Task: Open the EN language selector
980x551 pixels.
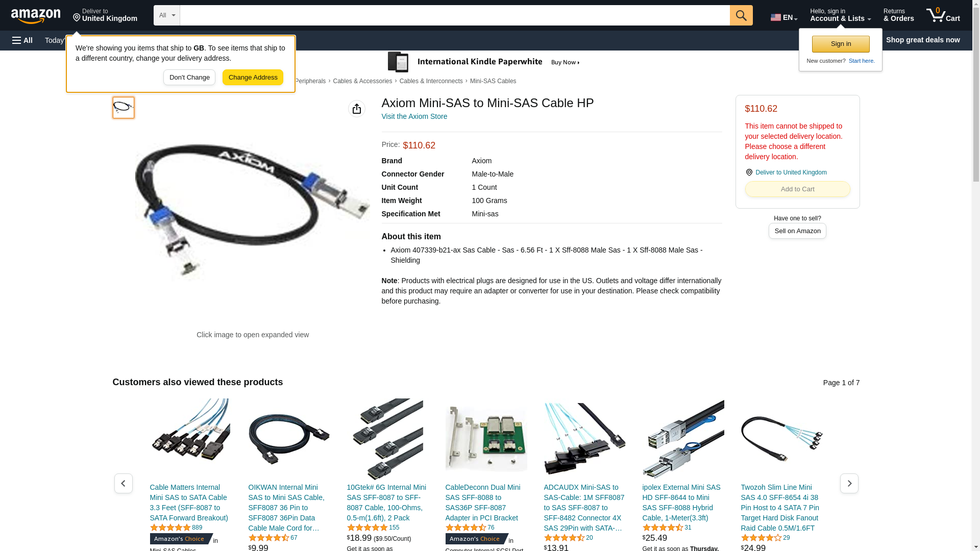Action: pos(784,17)
